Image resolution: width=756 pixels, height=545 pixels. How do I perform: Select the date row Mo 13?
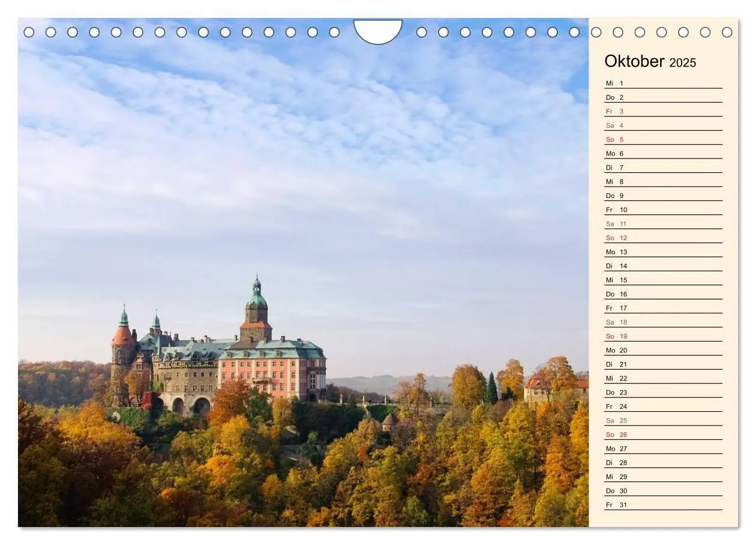pyautogui.click(x=663, y=251)
